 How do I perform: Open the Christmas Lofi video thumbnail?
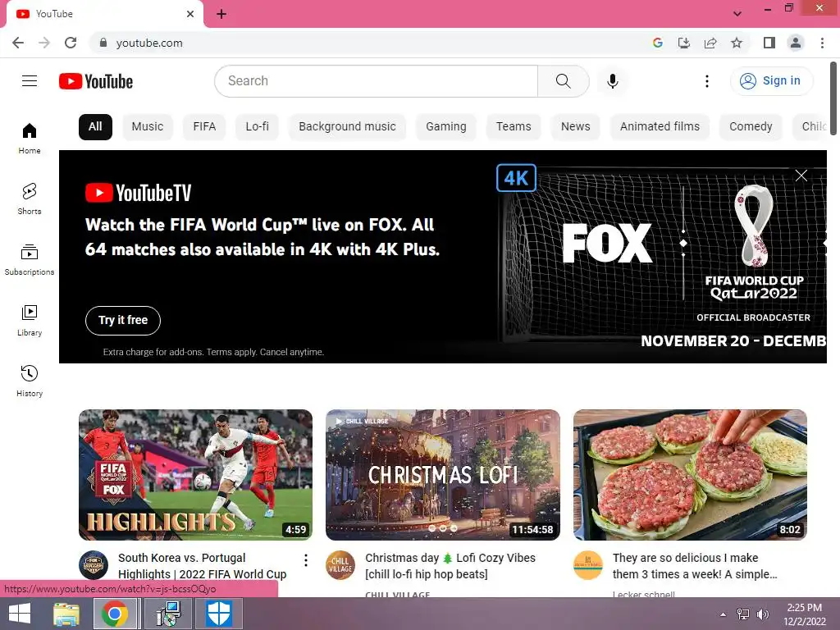click(442, 475)
